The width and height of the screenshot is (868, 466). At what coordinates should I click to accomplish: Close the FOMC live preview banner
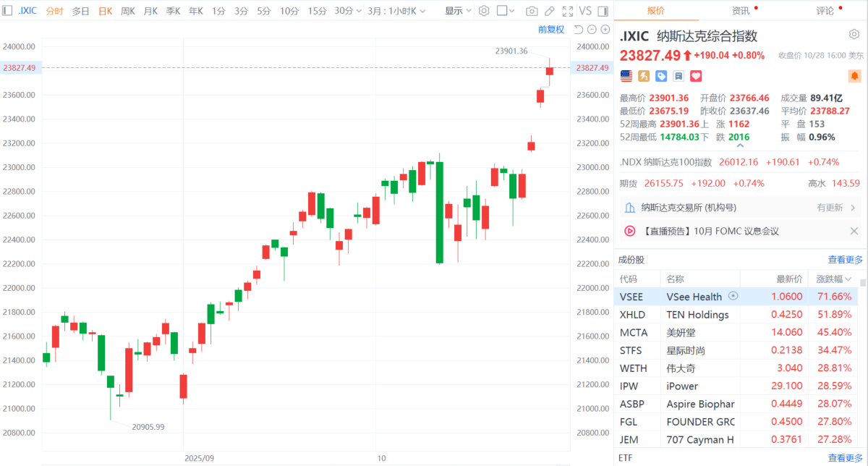coord(854,231)
